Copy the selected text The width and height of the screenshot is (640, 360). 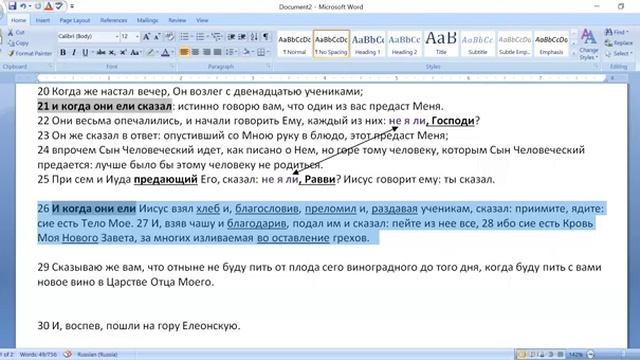(18, 43)
